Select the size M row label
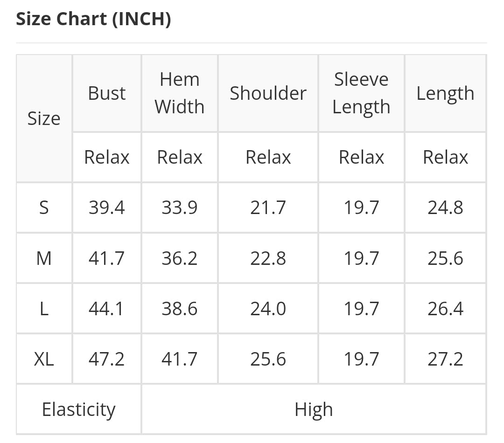Screen dimensions: 504x443 [x=44, y=258]
